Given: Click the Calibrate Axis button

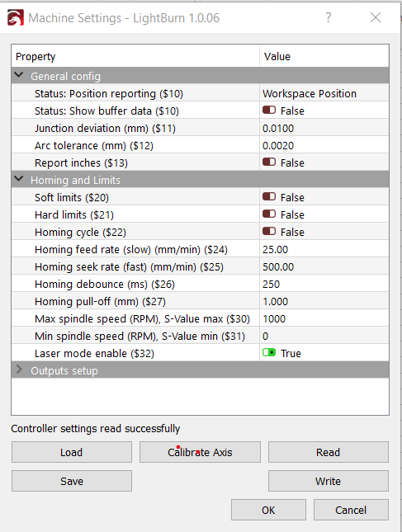Looking at the screenshot, I should (200, 452).
